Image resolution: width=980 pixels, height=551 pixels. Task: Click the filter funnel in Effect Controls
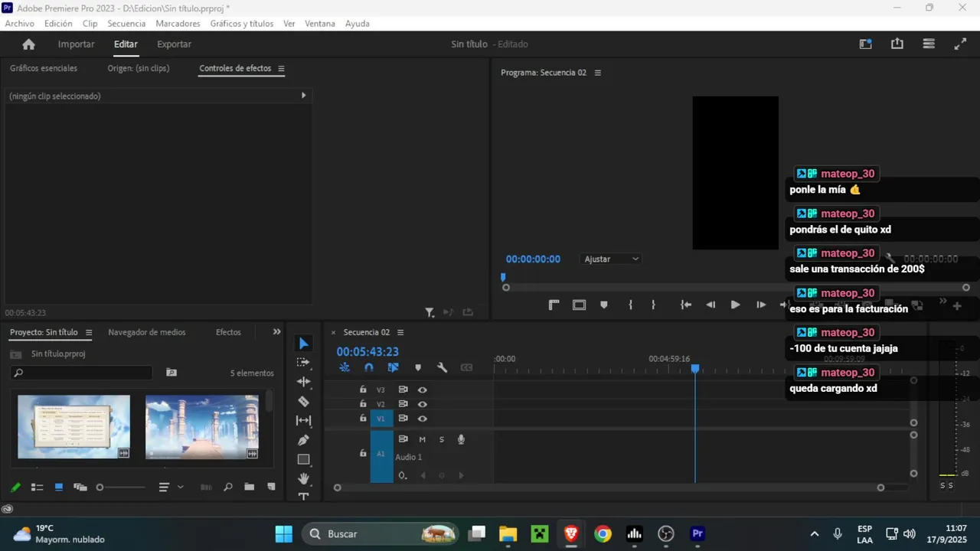click(430, 312)
